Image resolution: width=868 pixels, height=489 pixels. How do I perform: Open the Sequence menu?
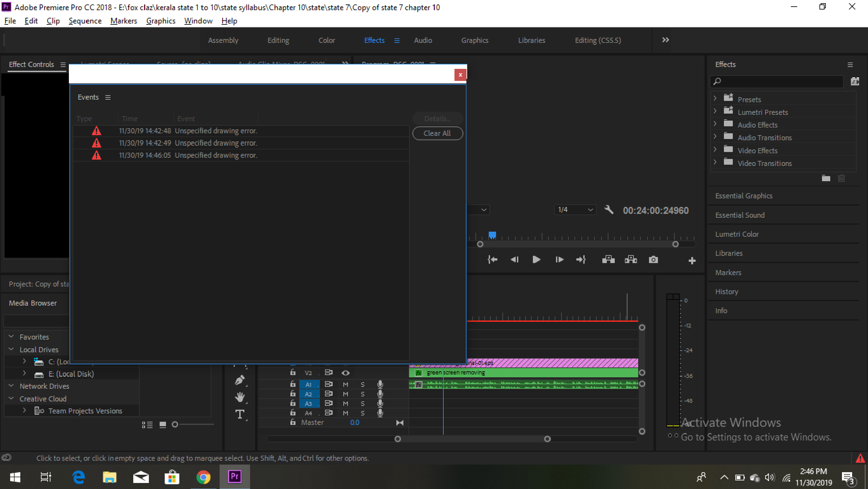(x=85, y=21)
